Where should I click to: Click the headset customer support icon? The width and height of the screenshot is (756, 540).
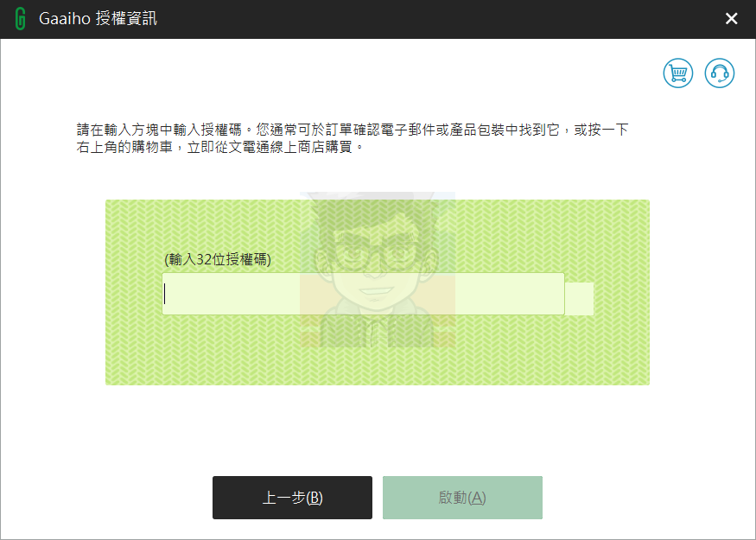(720, 73)
